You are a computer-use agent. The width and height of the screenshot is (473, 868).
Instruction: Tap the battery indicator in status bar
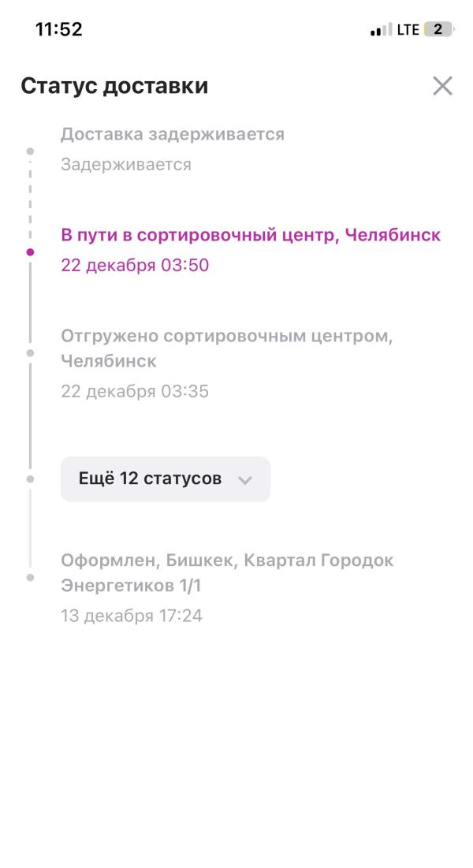(438, 29)
